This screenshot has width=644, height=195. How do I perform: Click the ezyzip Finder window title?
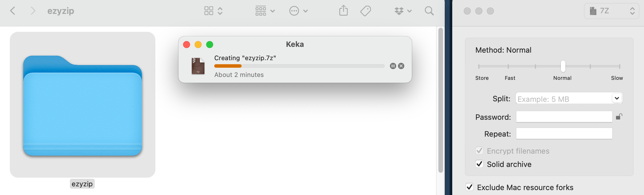click(x=61, y=11)
